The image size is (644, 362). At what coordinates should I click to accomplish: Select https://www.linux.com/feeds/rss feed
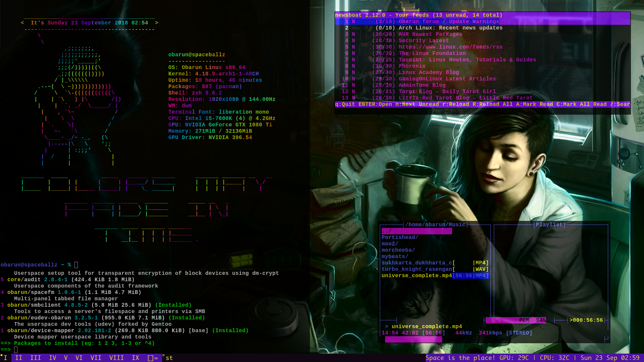[x=482, y=47]
